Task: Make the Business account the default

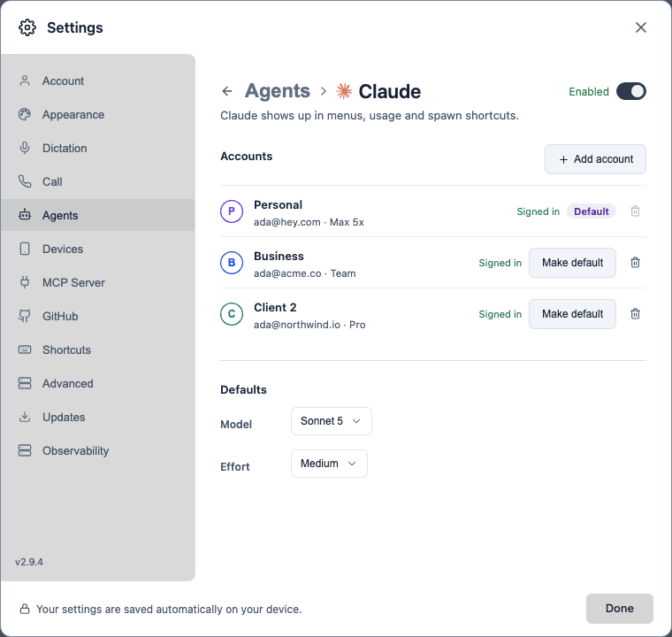Action: pyautogui.click(x=572, y=263)
